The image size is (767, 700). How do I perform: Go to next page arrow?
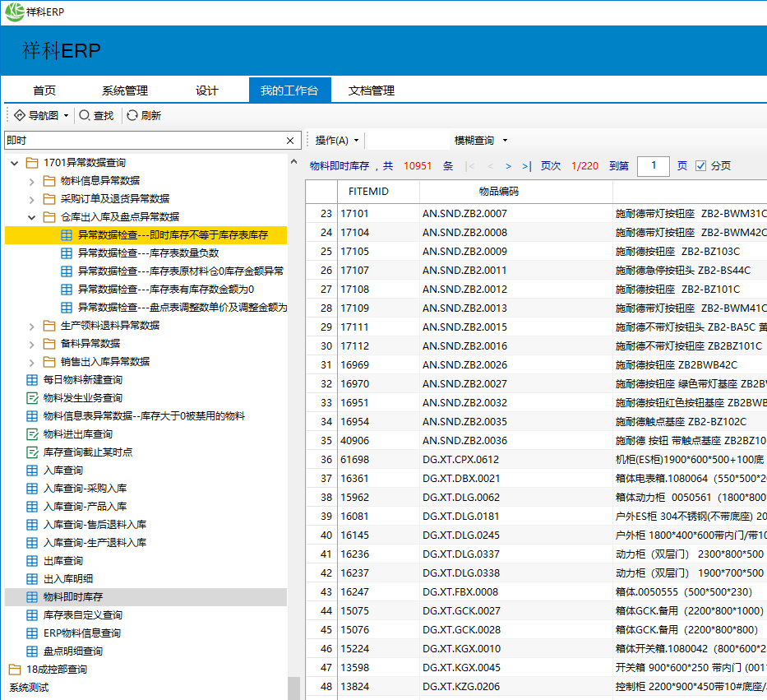pyautogui.click(x=509, y=166)
